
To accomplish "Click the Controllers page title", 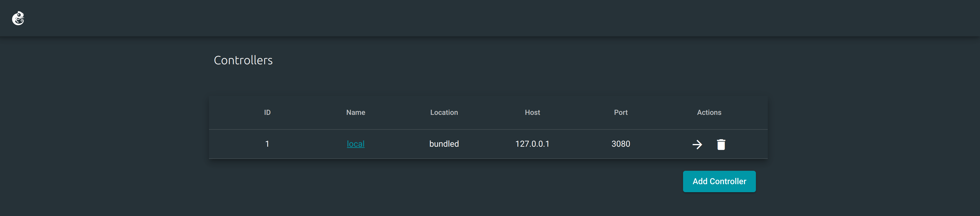I will click(243, 60).
